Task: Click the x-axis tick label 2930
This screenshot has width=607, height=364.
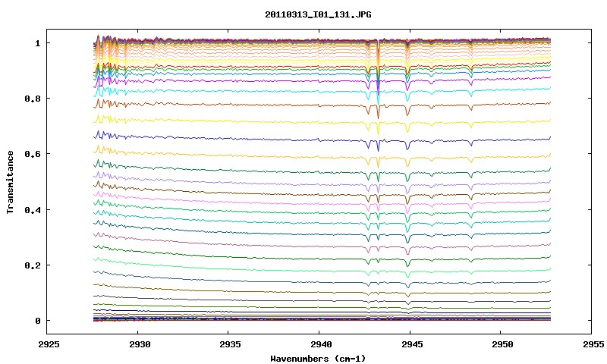Action: [140, 344]
